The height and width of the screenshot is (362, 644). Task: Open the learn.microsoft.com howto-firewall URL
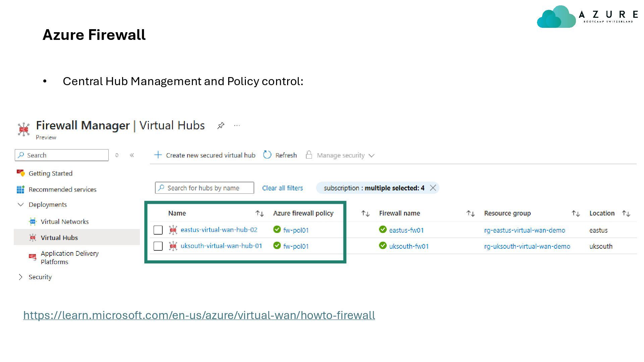(199, 315)
